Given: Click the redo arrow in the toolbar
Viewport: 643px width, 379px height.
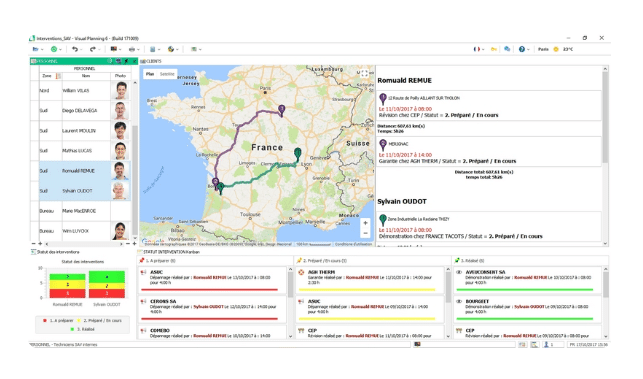Looking at the screenshot, I should (92, 49).
